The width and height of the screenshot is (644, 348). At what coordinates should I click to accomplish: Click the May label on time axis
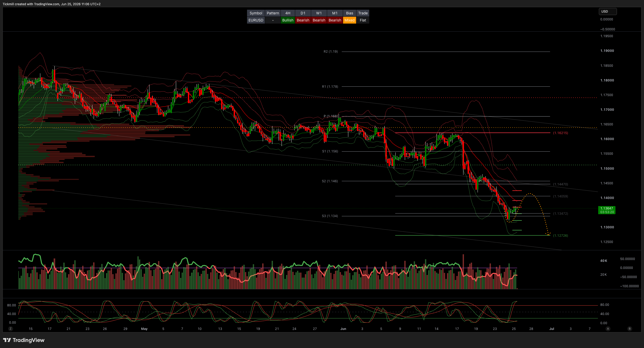click(144, 329)
